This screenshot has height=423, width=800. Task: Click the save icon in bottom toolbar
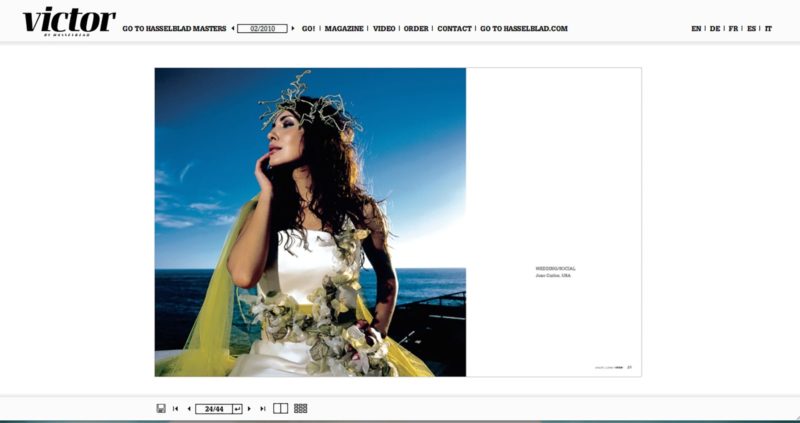point(161,408)
